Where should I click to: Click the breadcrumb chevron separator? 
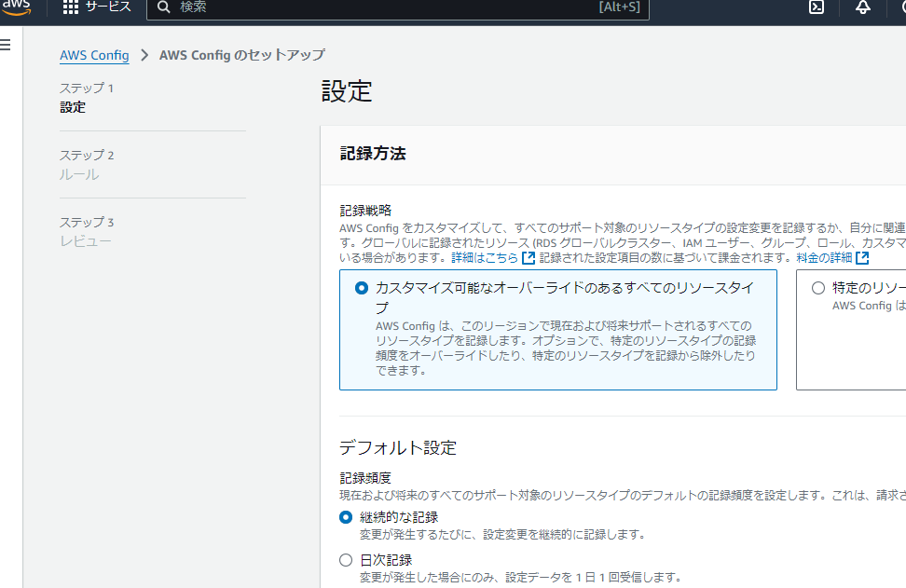(144, 55)
